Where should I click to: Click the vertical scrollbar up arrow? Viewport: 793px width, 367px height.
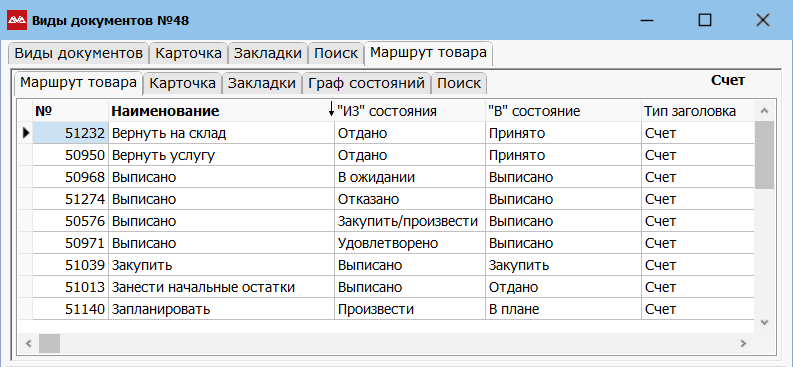pos(764,111)
